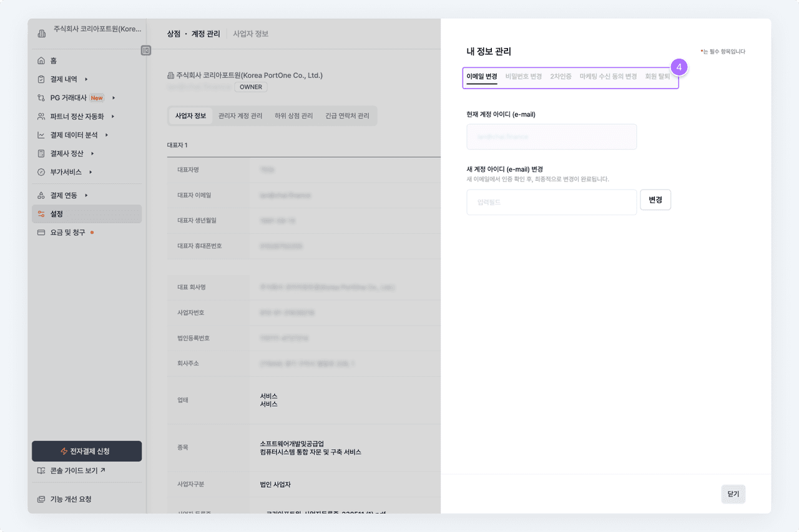The image size is (799, 532).
Task: Click the 결제 연동 integration icon
Action: pos(41,195)
